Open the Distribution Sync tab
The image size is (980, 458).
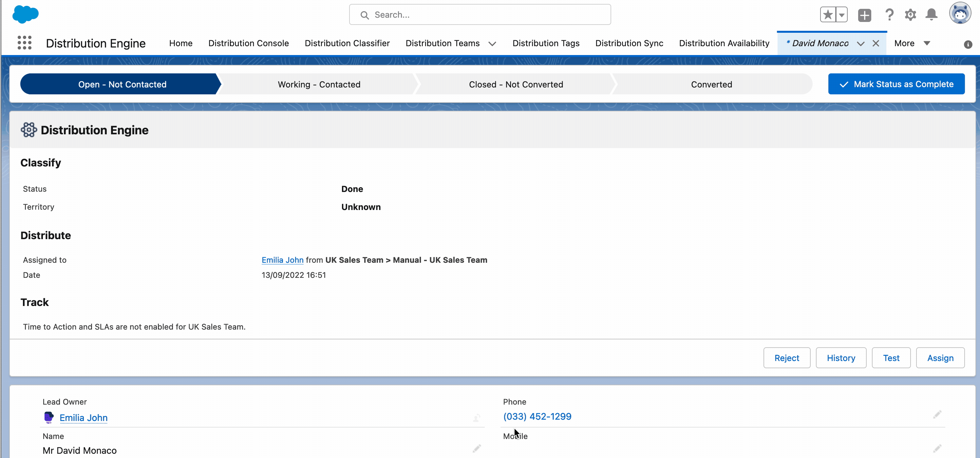(629, 43)
